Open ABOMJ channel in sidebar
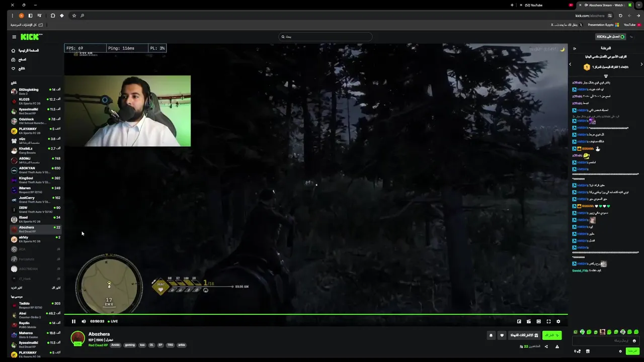Image resolution: width=644 pixels, height=362 pixels. [36, 160]
